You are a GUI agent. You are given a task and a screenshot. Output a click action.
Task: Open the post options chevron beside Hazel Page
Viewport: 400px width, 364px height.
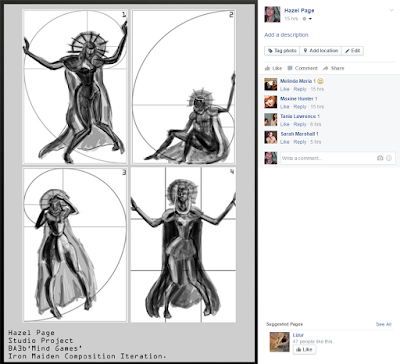391,10
